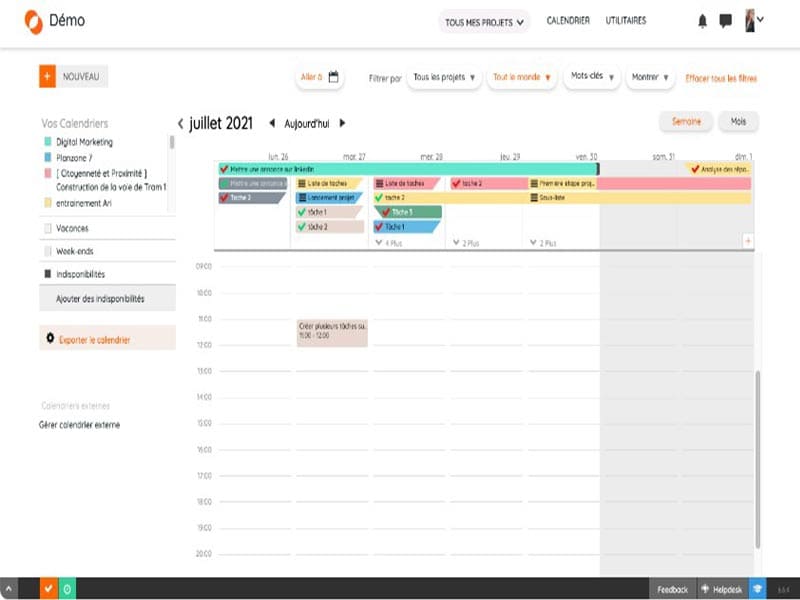Toggle the Vacances checkbox
The image size is (800, 600).
click(x=48, y=228)
